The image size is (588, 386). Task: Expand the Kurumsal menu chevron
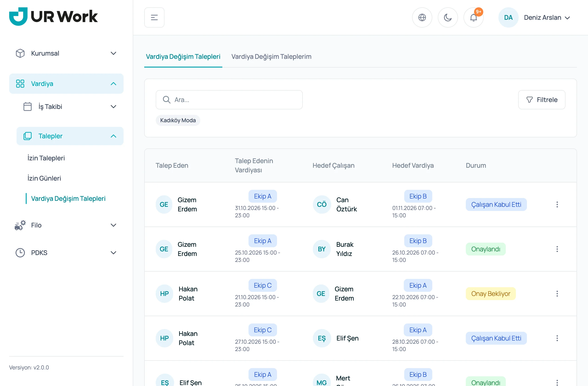tap(113, 53)
